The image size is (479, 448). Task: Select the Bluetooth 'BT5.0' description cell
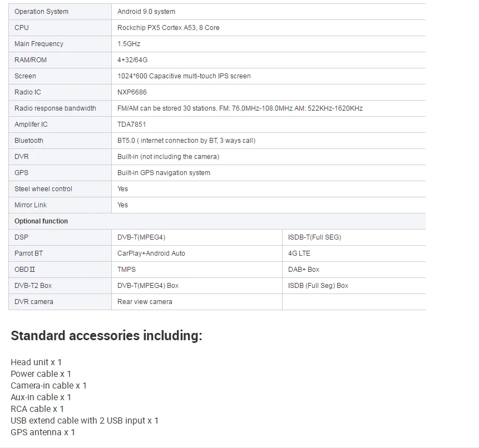(186, 141)
